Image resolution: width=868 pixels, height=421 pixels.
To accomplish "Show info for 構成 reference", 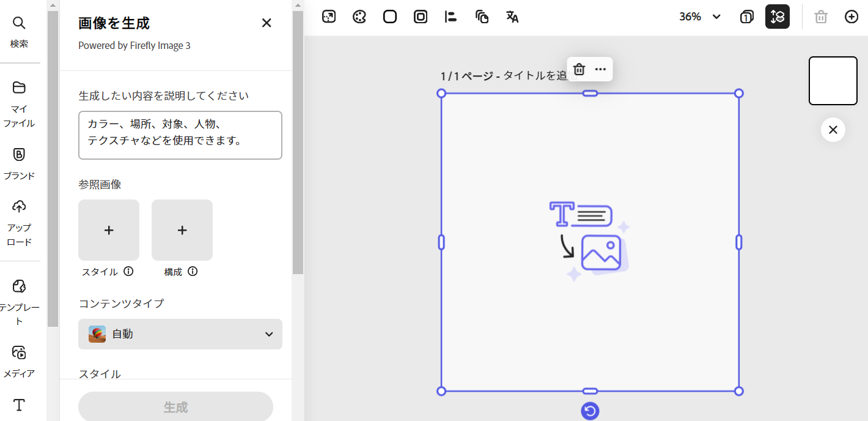I will 193,272.
